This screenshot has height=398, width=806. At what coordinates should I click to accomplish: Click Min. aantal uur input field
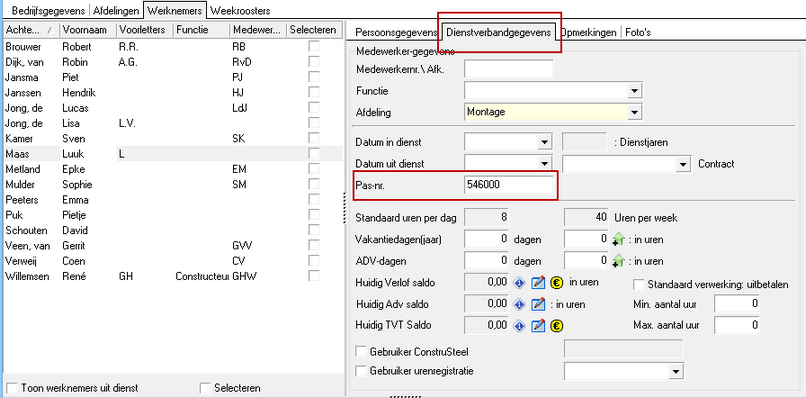[737, 304]
